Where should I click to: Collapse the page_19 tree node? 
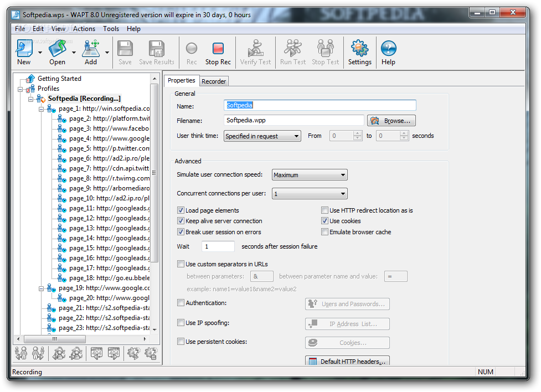(x=41, y=289)
